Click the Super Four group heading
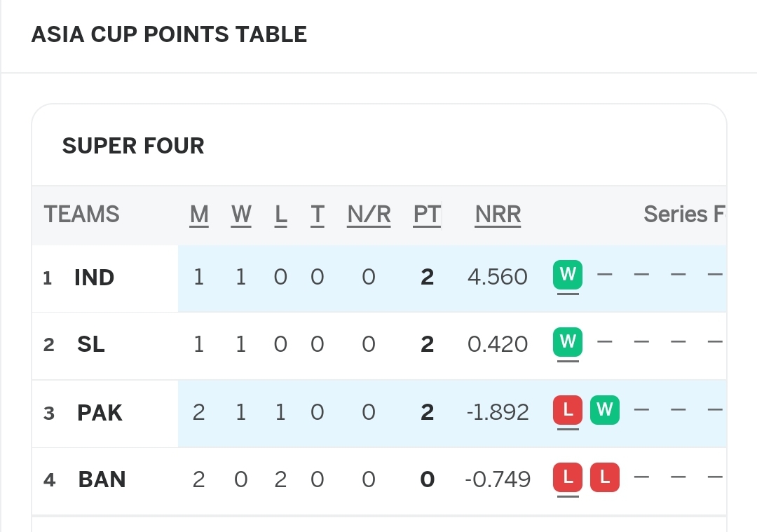The height and width of the screenshot is (532, 757). click(133, 146)
